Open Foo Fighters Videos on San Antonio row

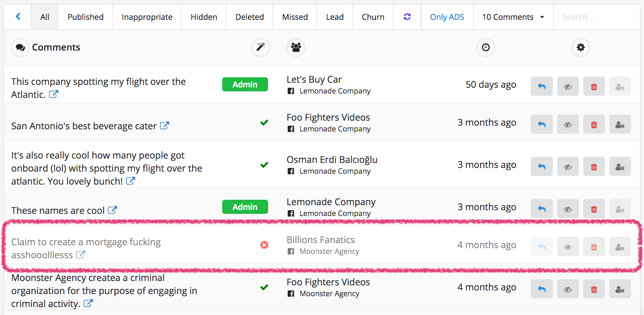[x=328, y=117]
